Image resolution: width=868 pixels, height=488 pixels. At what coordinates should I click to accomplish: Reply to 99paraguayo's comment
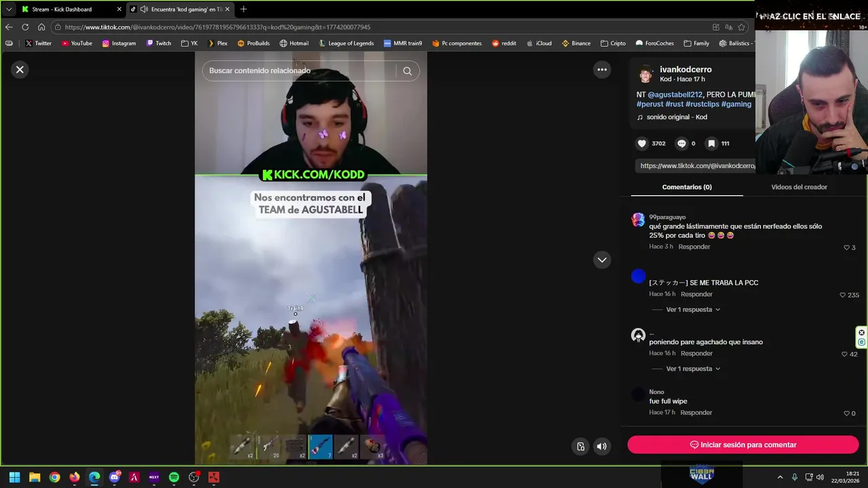[x=694, y=247]
